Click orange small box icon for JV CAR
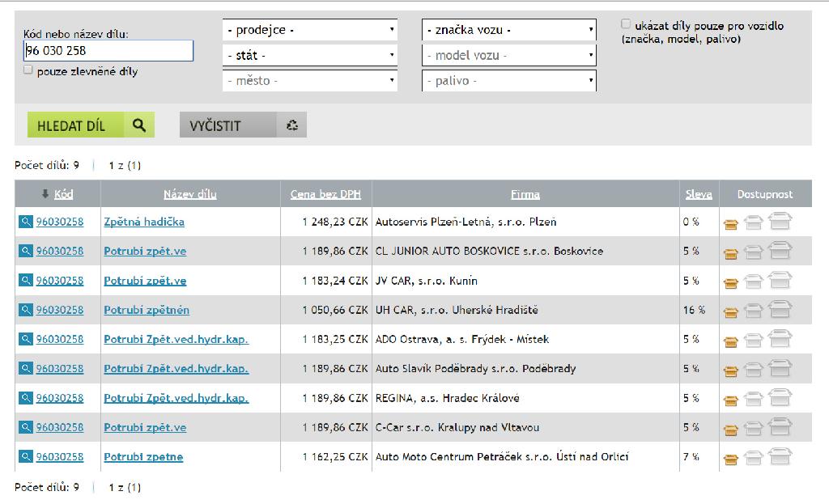This screenshot has height=504, width=829. [731, 283]
